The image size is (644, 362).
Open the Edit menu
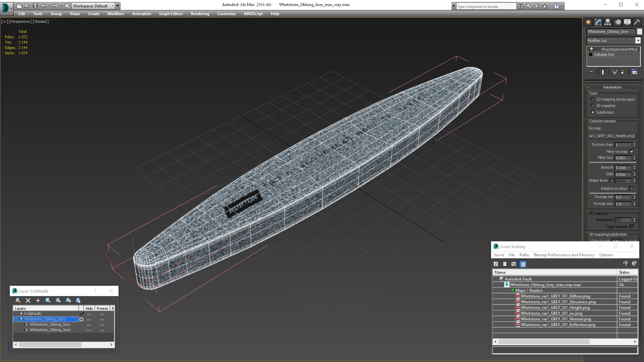[x=21, y=14]
